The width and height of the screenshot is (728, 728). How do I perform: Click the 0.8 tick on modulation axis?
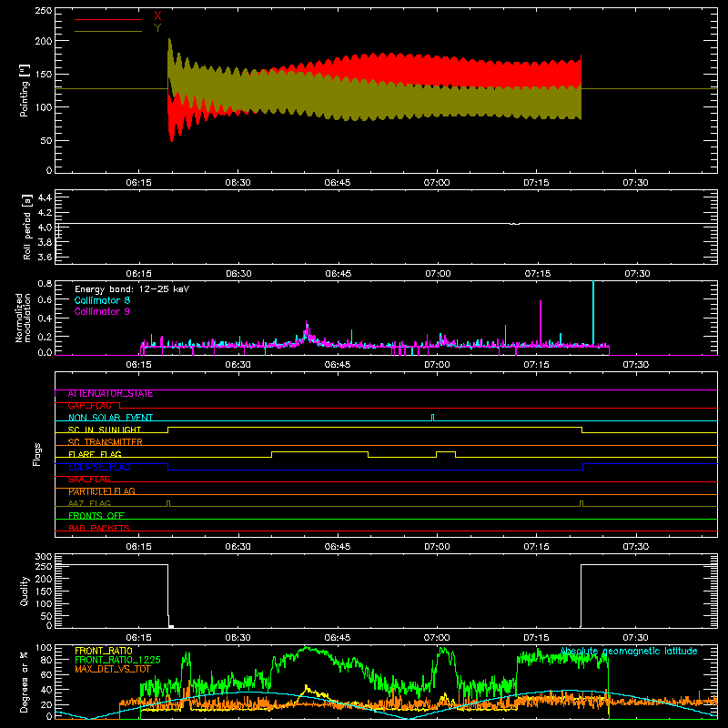[x=45, y=284]
